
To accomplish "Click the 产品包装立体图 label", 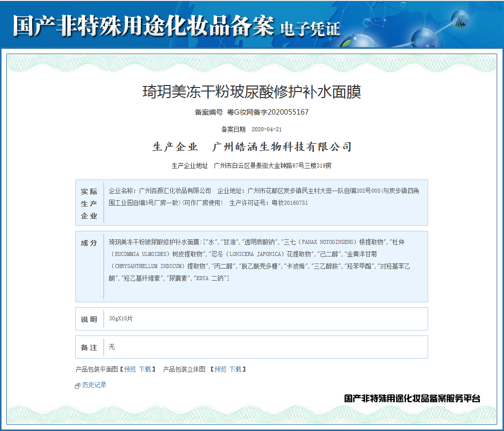I will 184,369.
